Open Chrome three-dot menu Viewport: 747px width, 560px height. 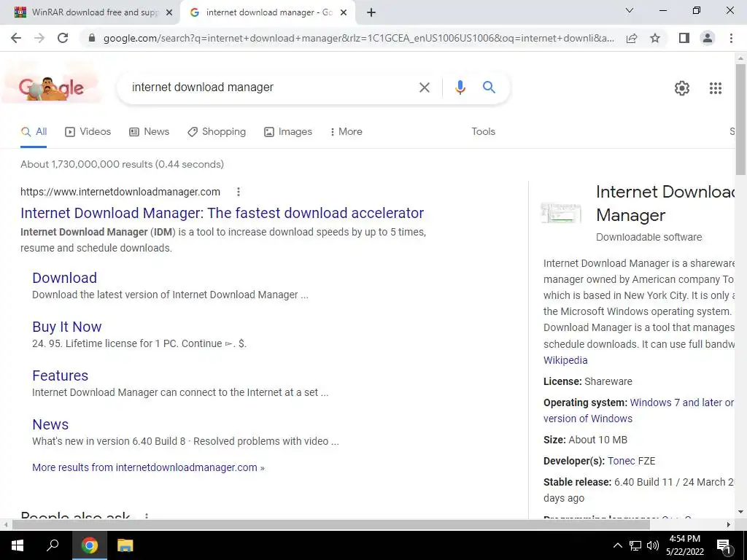pyautogui.click(x=731, y=38)
